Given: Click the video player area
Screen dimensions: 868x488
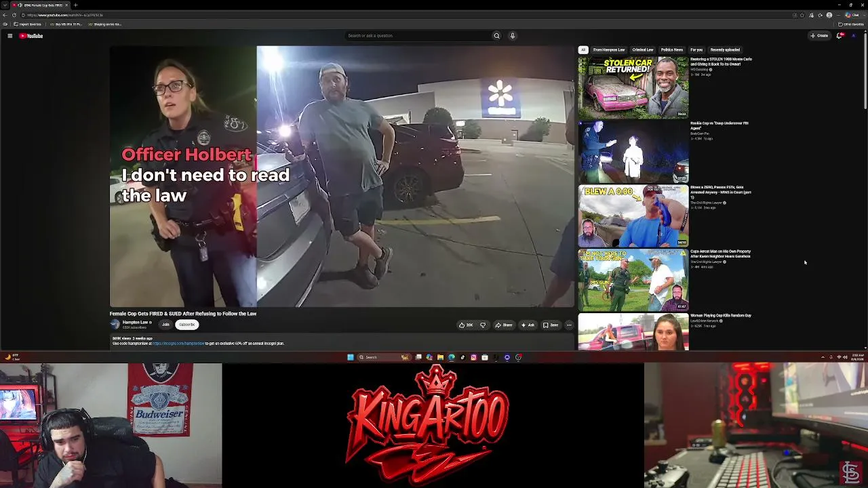Looking at the screenshot, I should pos(342,176).
